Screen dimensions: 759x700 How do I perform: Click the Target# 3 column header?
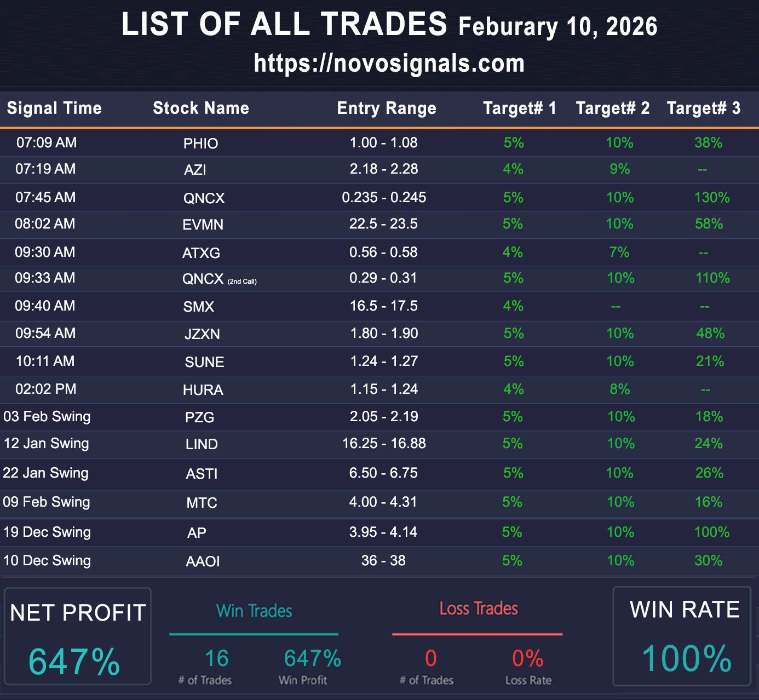(703, 108)
